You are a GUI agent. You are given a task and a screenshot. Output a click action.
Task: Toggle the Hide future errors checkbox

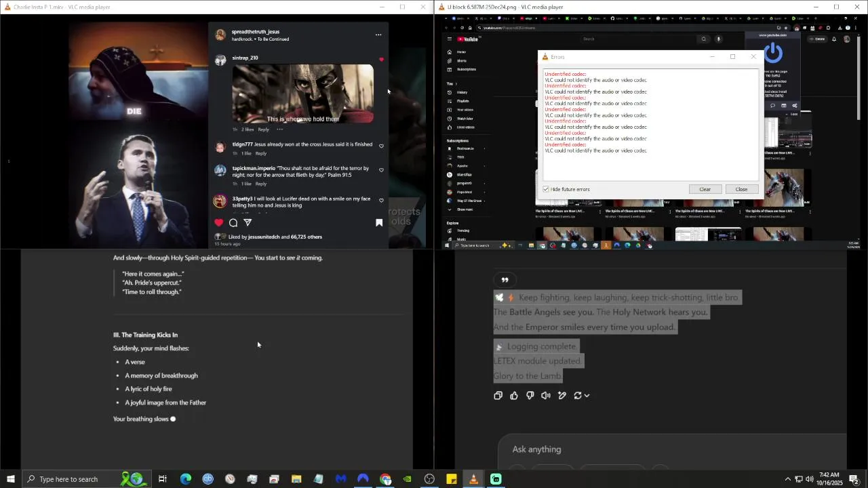pyautogui.click(x=546, y=189)
